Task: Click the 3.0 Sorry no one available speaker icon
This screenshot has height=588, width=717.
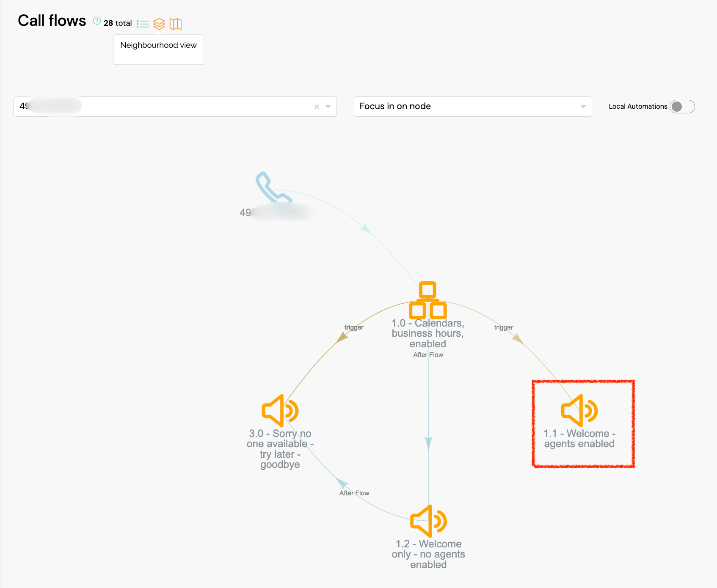Action: coord(280,411)
